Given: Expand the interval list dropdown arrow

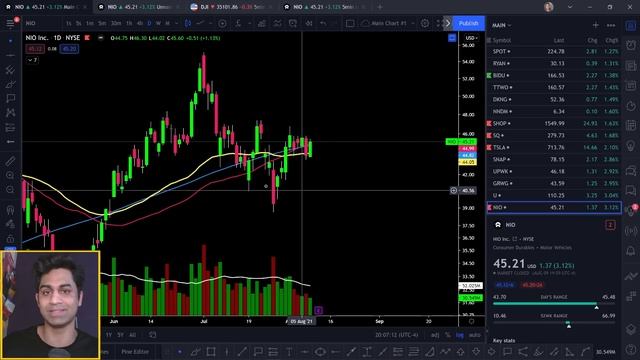Looking at the screenshot, I should [176, 23].
